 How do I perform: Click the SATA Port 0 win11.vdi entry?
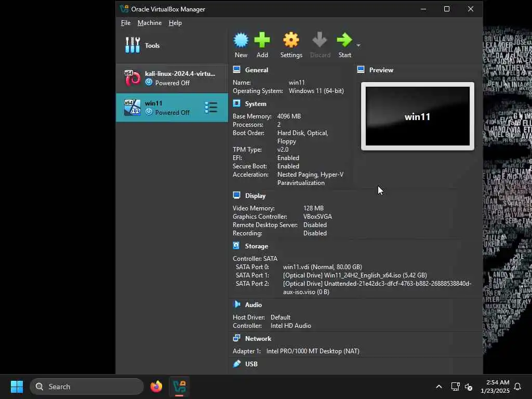pyautogui.click(x=322, y=267)
